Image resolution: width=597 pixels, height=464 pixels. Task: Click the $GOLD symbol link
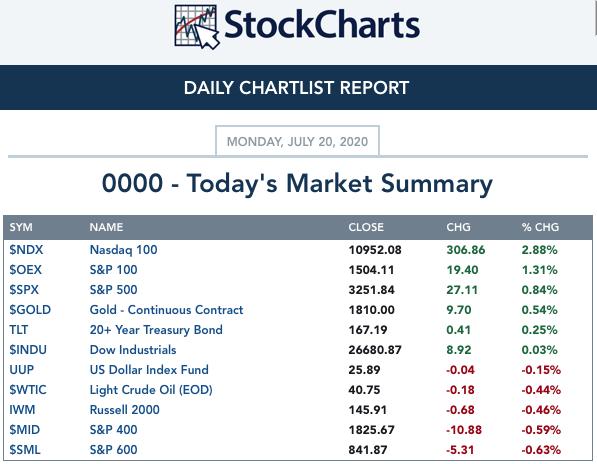tap(30, 310)
